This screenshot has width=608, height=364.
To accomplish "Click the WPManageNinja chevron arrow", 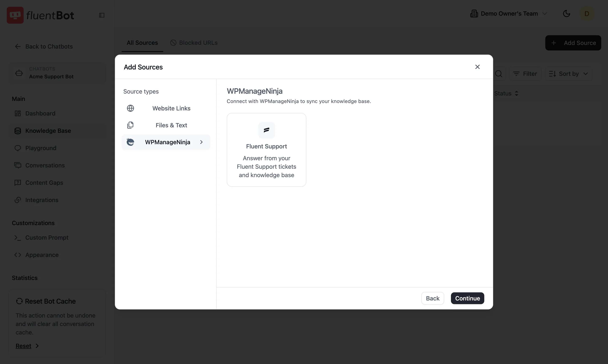I will (201, 142).
